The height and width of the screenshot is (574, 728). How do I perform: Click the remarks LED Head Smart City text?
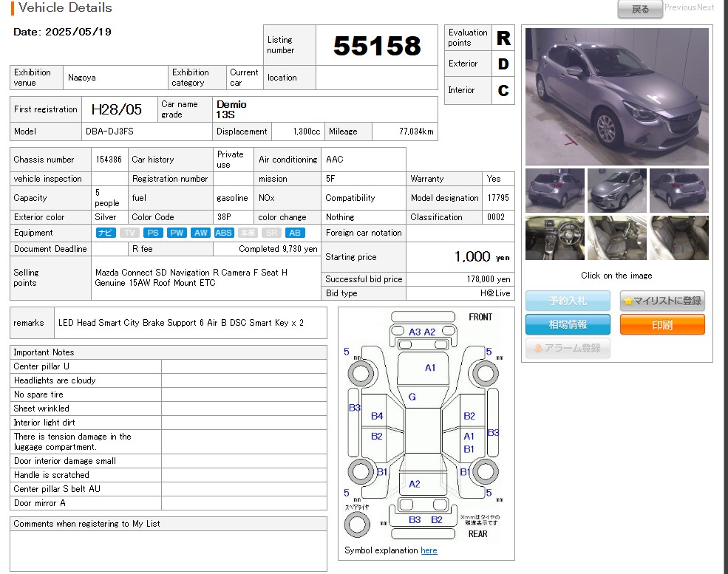tap(180, 323)
